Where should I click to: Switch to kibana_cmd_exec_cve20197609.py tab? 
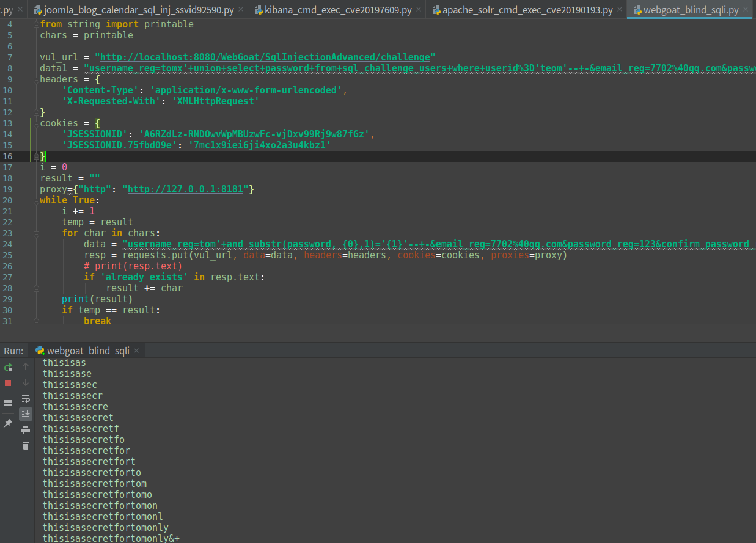click(338, 10)
